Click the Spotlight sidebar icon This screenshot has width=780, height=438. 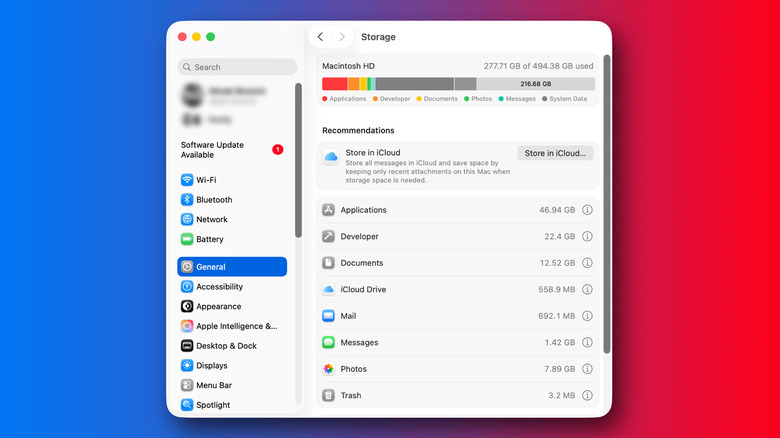(x=187, y=405)
